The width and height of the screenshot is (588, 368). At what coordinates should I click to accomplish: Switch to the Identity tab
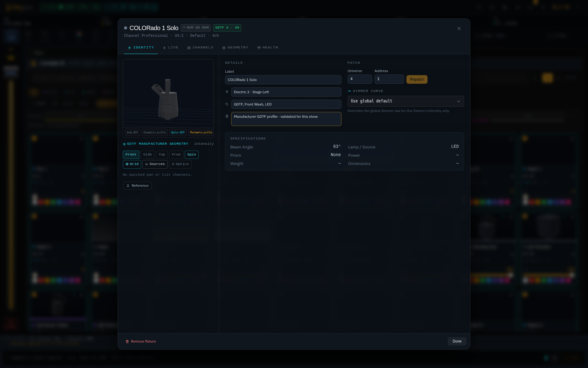click(x=141, y=48)
